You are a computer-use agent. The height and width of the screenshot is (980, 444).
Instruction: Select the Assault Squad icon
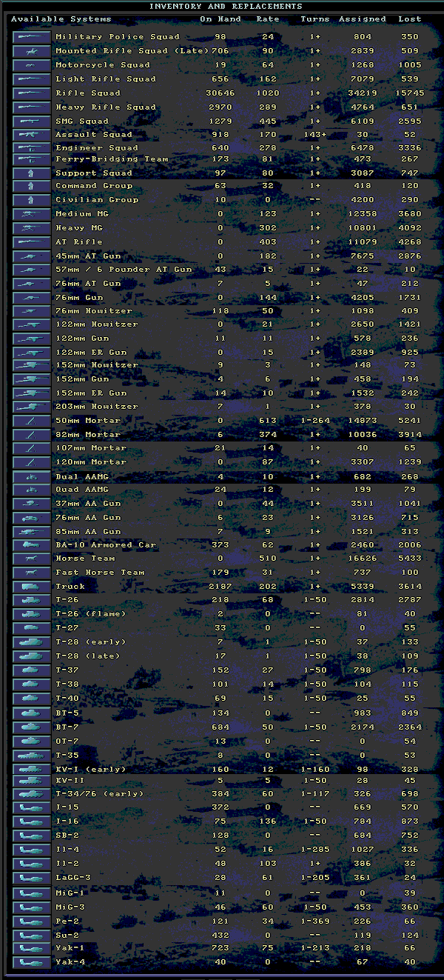32,135
